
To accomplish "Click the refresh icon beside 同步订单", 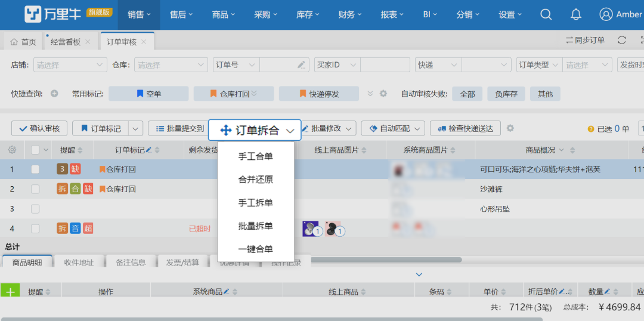I will (621, 41).
